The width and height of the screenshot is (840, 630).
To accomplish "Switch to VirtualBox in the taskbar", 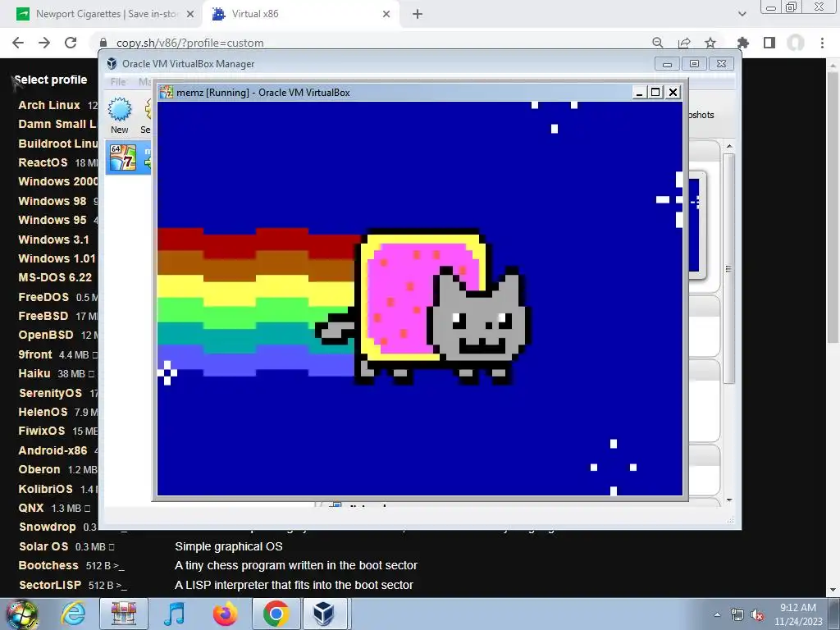I will pyautogui.click(x=325, y=614).
